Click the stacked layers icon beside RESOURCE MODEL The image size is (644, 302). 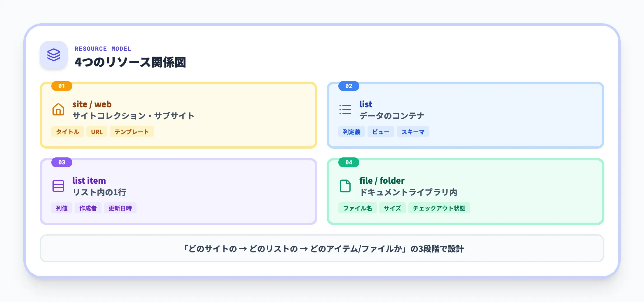pos(54,55)
